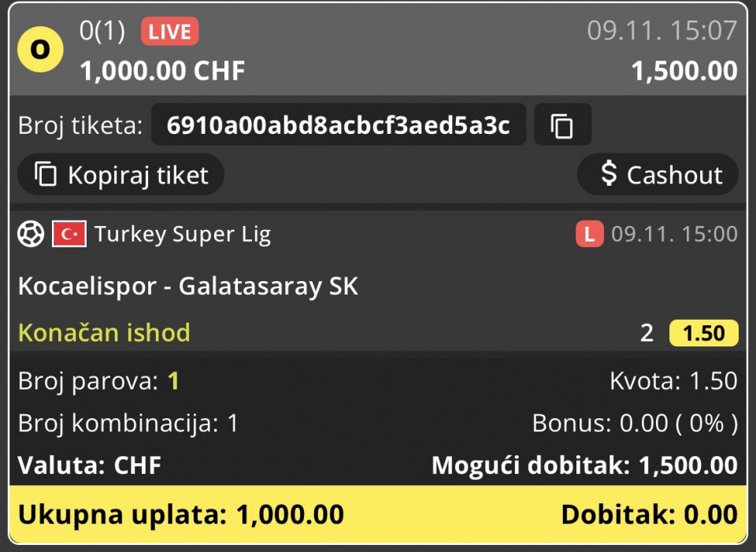Click the Broj parova count
The height and width of the screenshot is (552, 756).
click(x=173, y=381)
